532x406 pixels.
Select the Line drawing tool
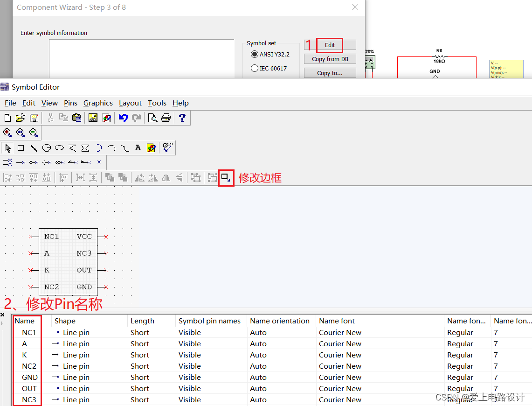[x=34, y=148]
